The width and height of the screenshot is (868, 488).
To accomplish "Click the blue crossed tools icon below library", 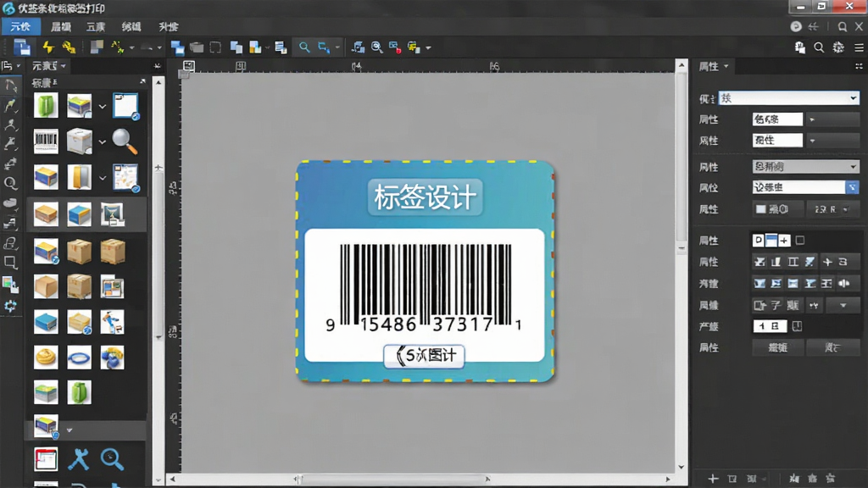I will coord(79,459).
